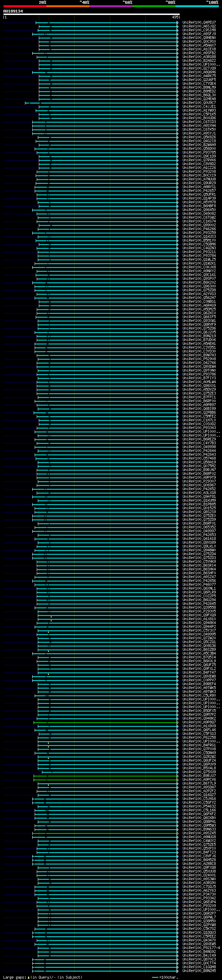Click the green ~80% identity legend segment
Screen dimensions: 222x980
(154, 6)
